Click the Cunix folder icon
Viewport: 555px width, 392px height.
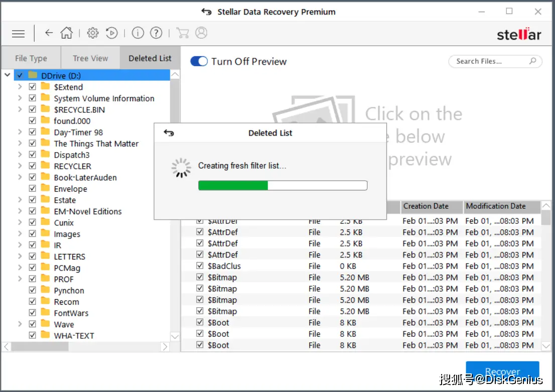click(45, 222)
